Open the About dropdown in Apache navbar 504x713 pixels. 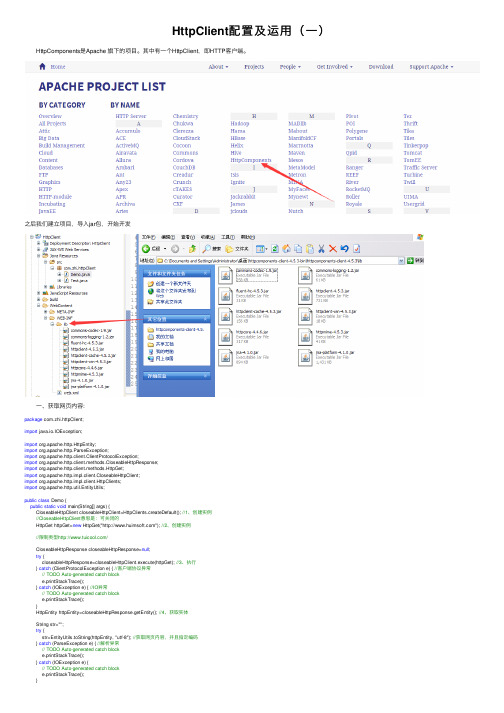pos(218,67)
